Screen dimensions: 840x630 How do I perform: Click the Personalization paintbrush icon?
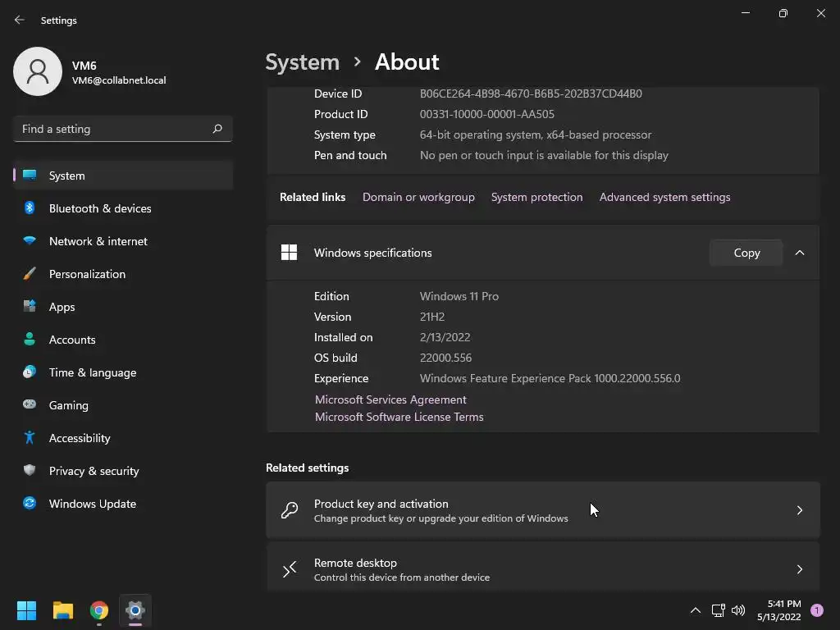click(x=30, y=274)
